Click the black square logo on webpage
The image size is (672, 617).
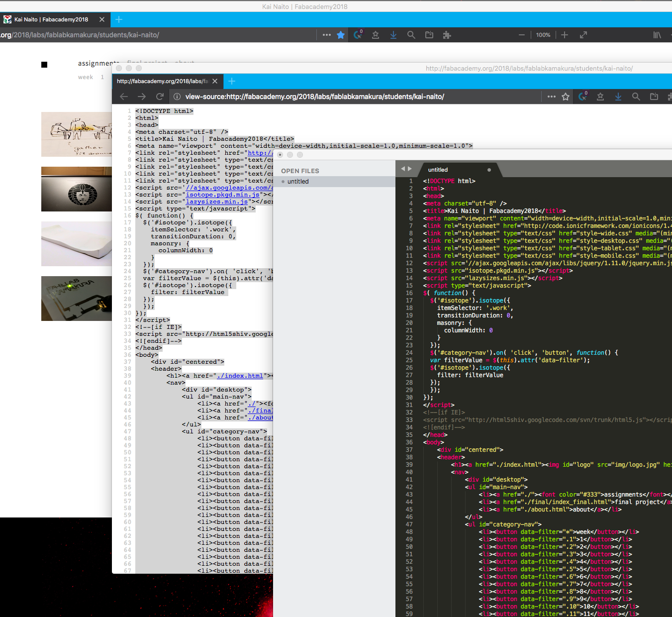click(44, 65)
